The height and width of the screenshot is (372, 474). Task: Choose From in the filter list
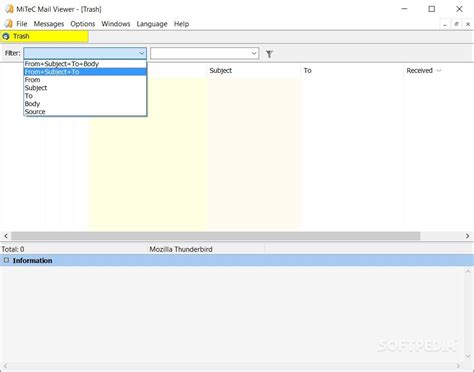tap(85, 80)
